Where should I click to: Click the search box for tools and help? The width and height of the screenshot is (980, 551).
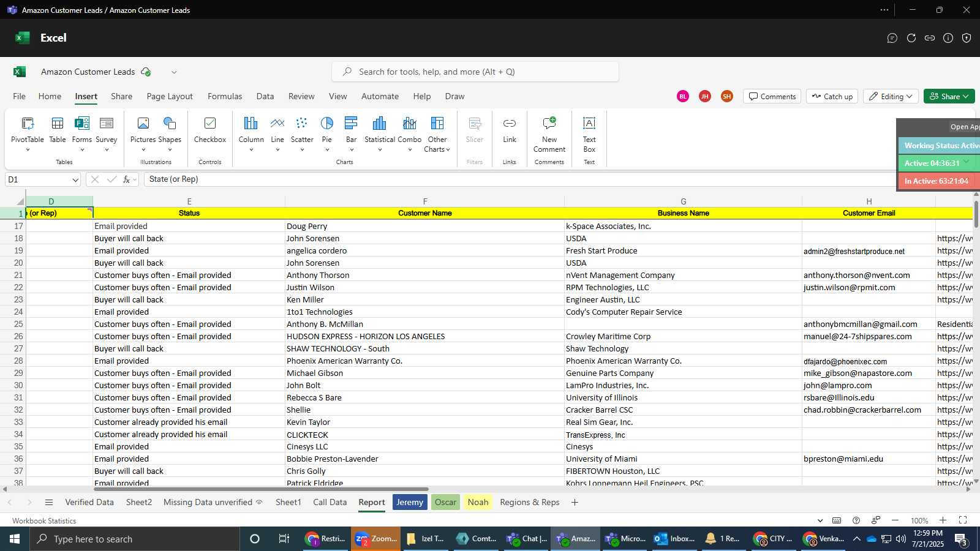pyautogui.click(x=475, y=72)
